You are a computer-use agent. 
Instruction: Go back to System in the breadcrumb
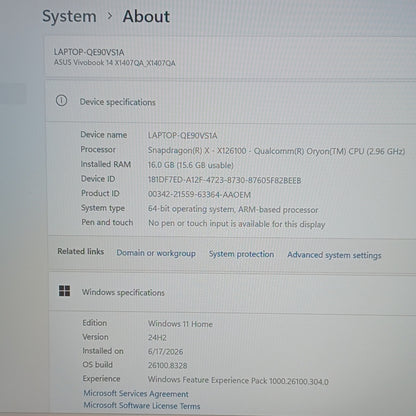point(69,16)
